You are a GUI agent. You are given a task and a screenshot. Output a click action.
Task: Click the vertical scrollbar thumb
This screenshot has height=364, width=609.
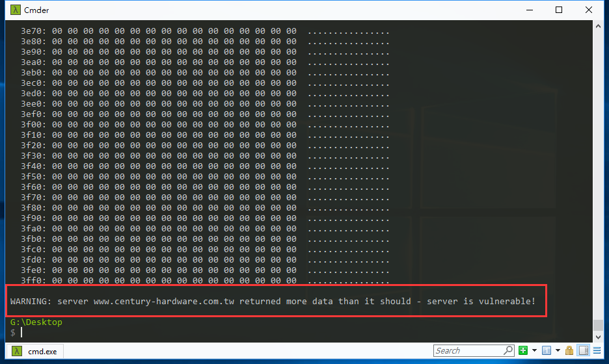click(598, 324)
